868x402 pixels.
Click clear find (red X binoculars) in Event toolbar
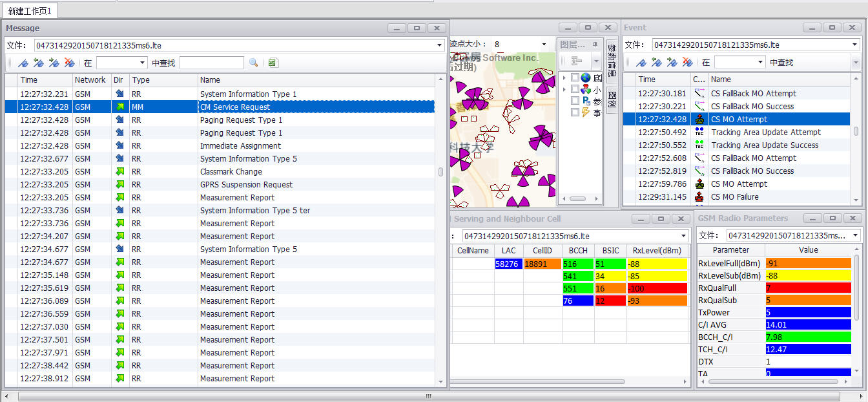(688, 63)
